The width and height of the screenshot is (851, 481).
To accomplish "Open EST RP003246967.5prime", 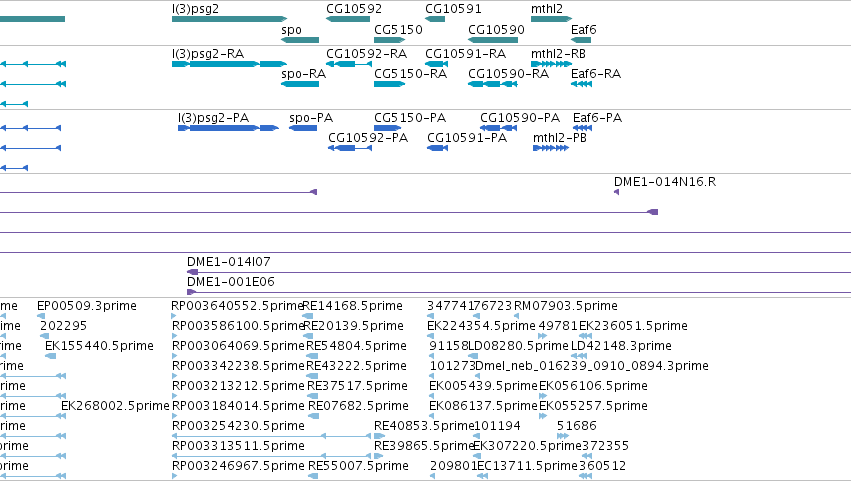I will [238, 466].
